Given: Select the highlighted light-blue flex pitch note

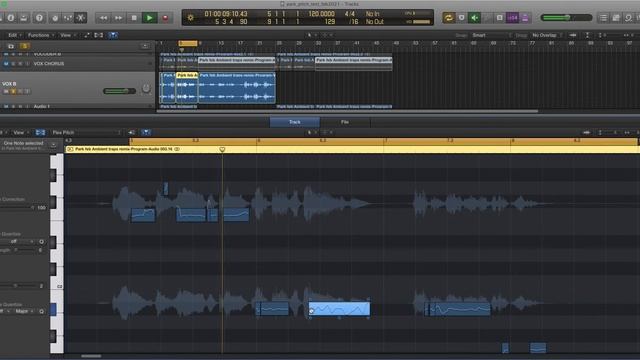Looking at the screenshot, I should click(x=339, y=309).
